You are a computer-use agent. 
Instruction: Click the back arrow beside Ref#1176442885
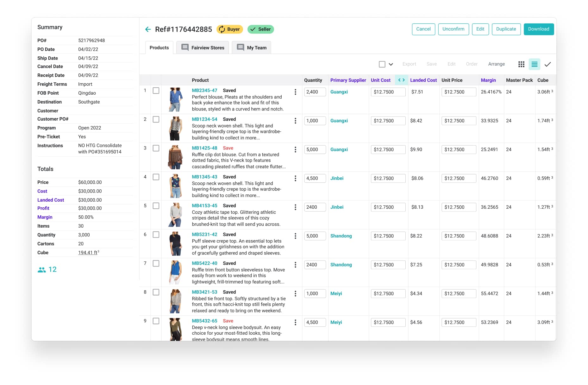[148, 29]
